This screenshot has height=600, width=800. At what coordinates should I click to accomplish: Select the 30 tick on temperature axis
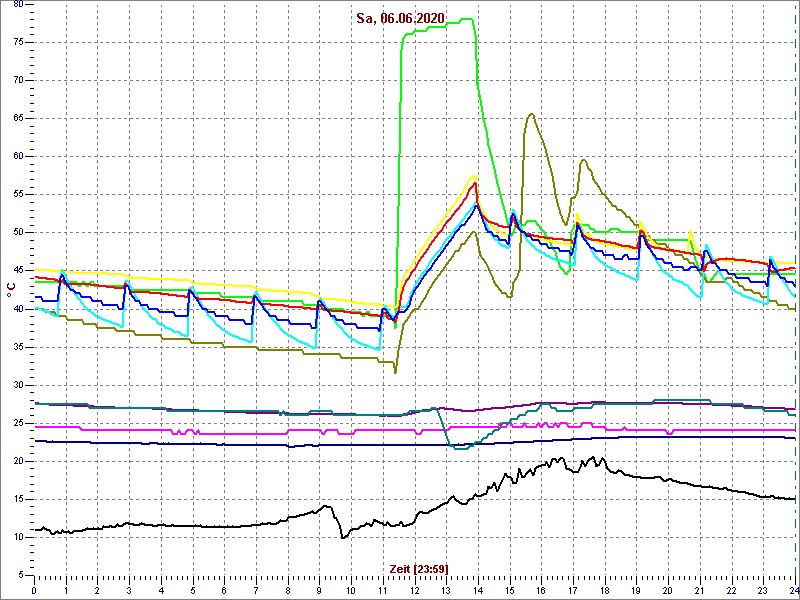(x=18, y=385)
